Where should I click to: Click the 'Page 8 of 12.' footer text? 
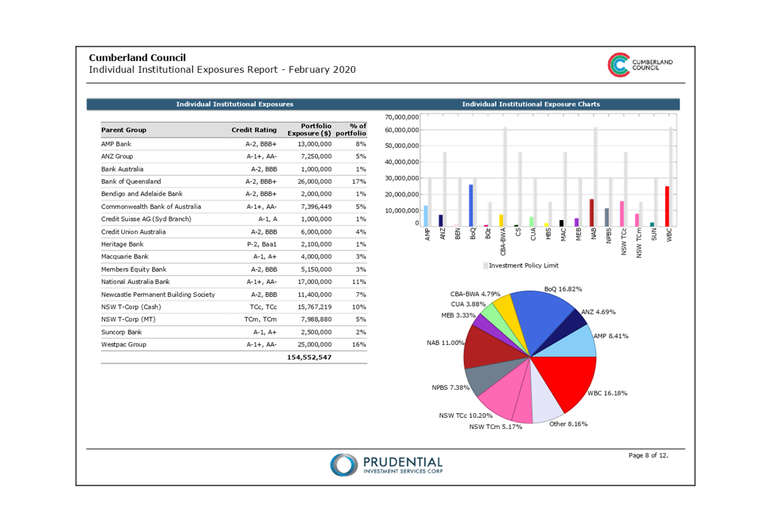pos(649,456)
